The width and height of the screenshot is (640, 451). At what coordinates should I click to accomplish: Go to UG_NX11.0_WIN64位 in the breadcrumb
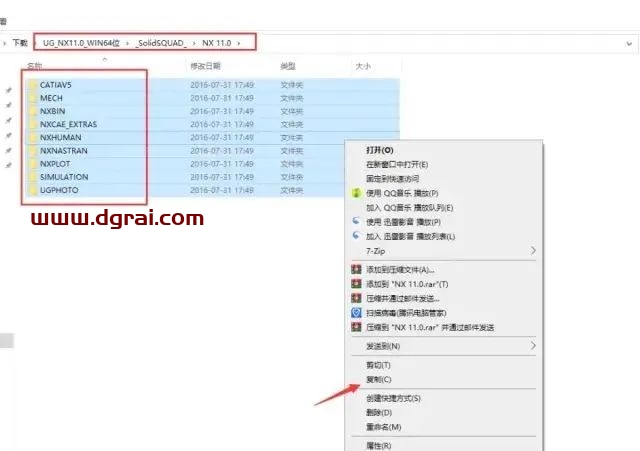(81, 43)
